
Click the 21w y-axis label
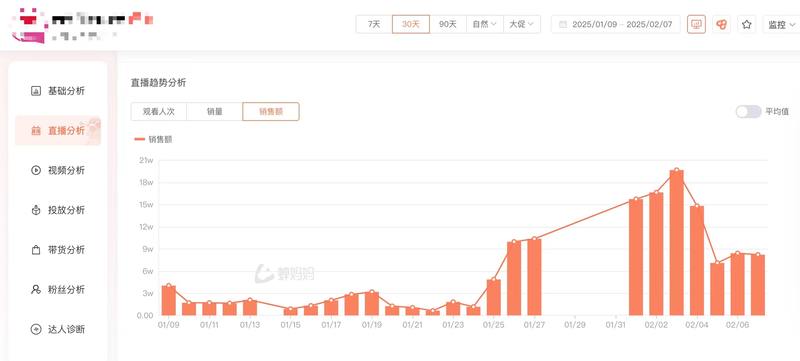point(146,160)
